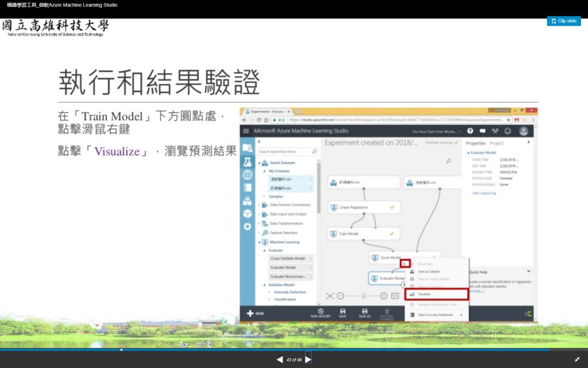Open the Settings gear in blue sidebar
The width and height of the screenshot is (588, 368).
pyautogui.click(x=247, y=226)
